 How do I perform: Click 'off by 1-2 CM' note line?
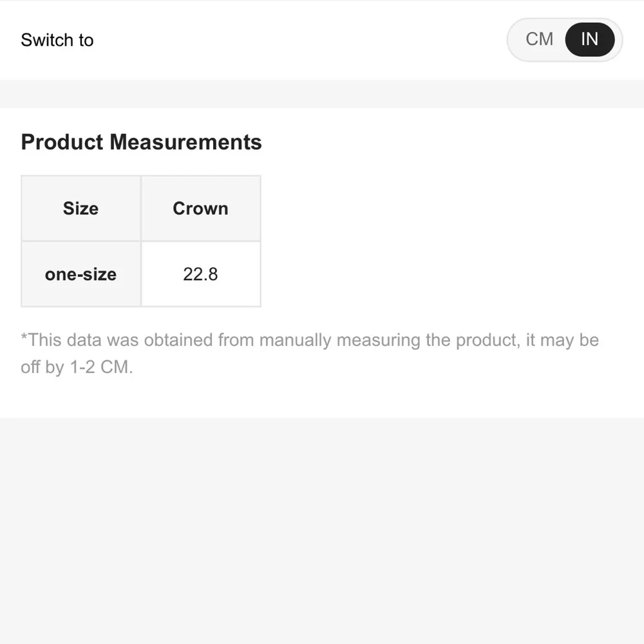(x=77, y=367)
